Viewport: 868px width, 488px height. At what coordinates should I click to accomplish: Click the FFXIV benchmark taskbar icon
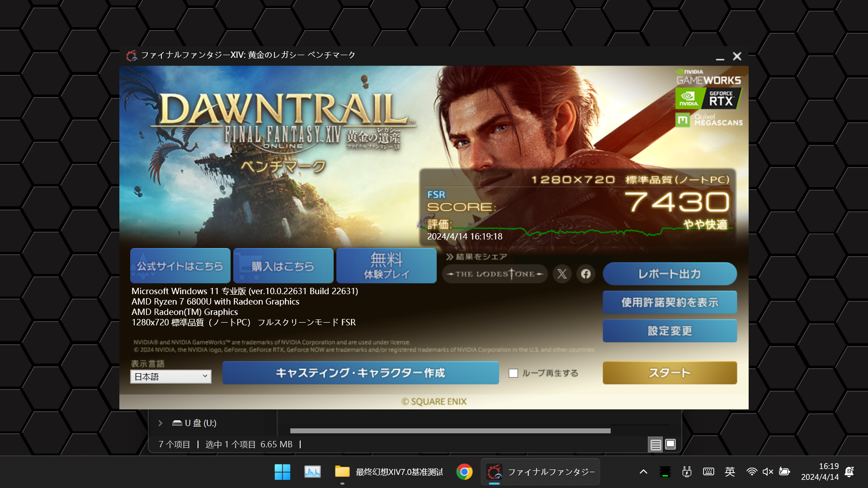click(495, 471)
